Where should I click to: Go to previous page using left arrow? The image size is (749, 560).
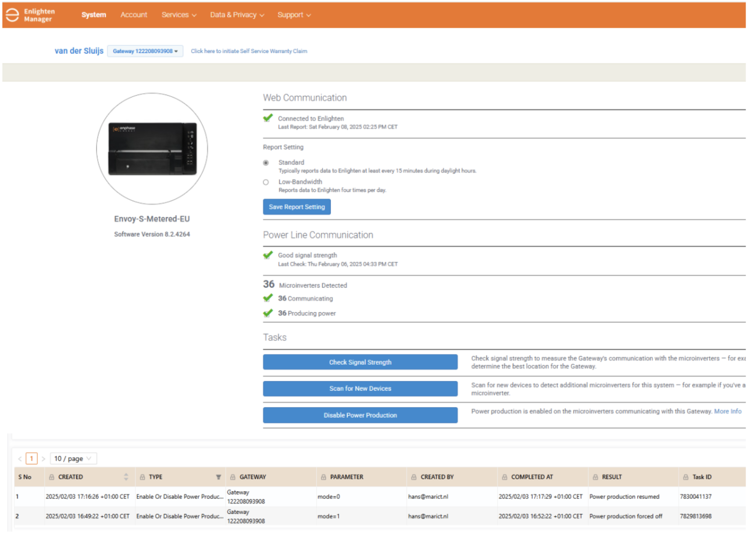(20, 458)
